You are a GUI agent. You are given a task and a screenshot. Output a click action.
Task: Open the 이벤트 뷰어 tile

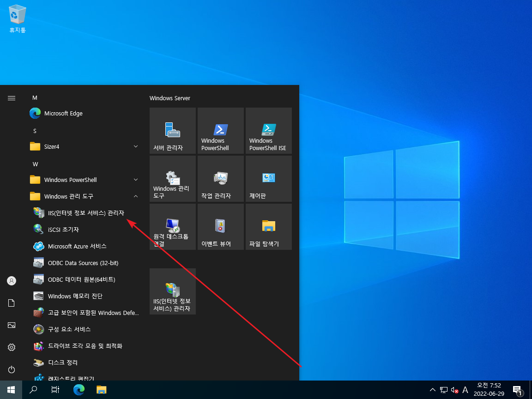[221, 227]
